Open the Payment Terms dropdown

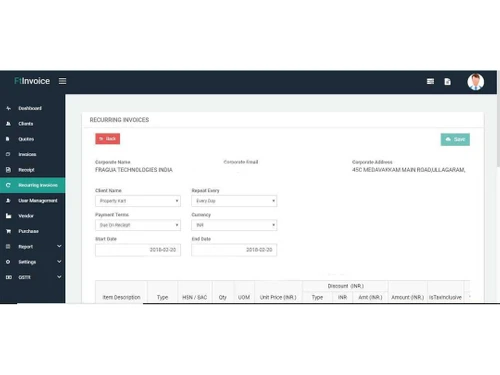pos(138,225)
